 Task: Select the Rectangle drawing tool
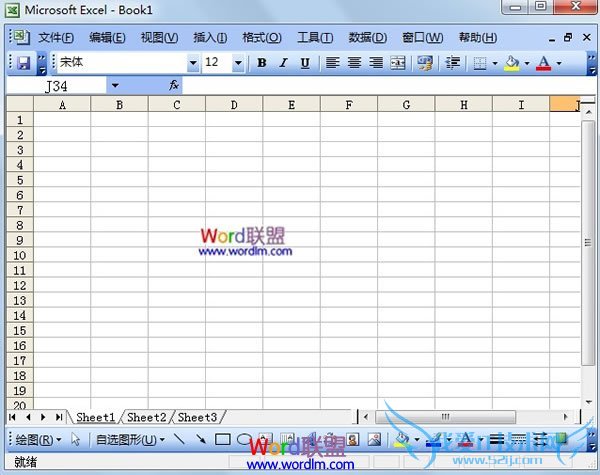222,439
